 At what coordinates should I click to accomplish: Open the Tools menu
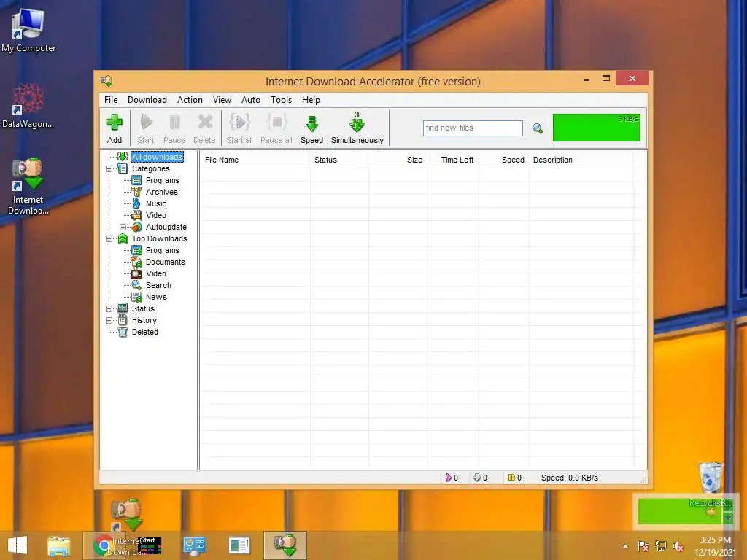click(x=281, y=99)
